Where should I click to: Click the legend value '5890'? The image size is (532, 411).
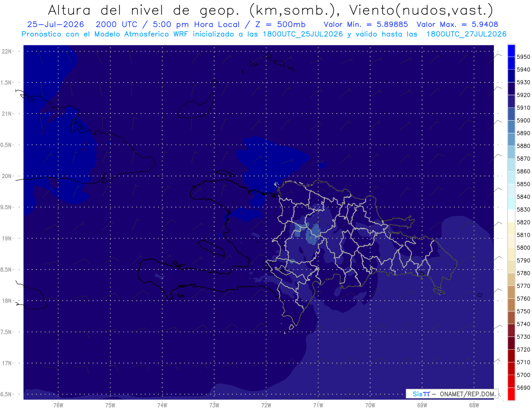(524, 133)
